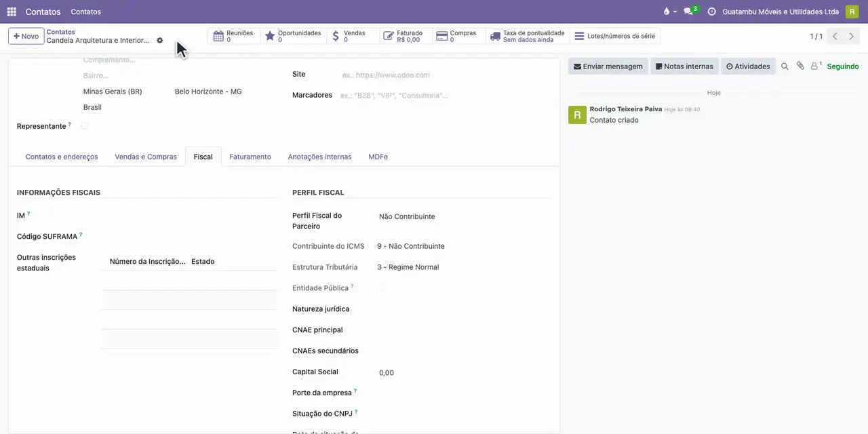Show followers using the person icon
The image size is (868, 434).
point(816,66)
